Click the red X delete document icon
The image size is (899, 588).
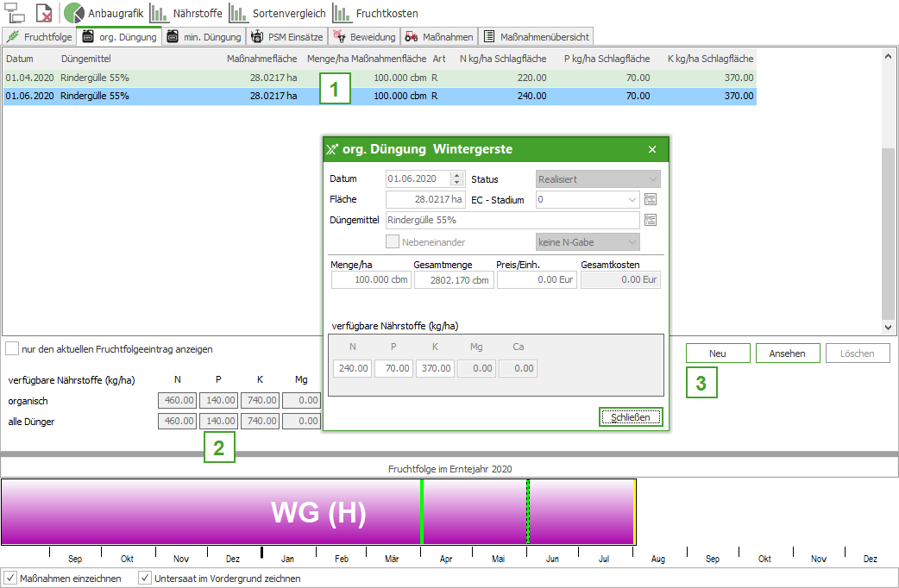click(x=44, y=13)
